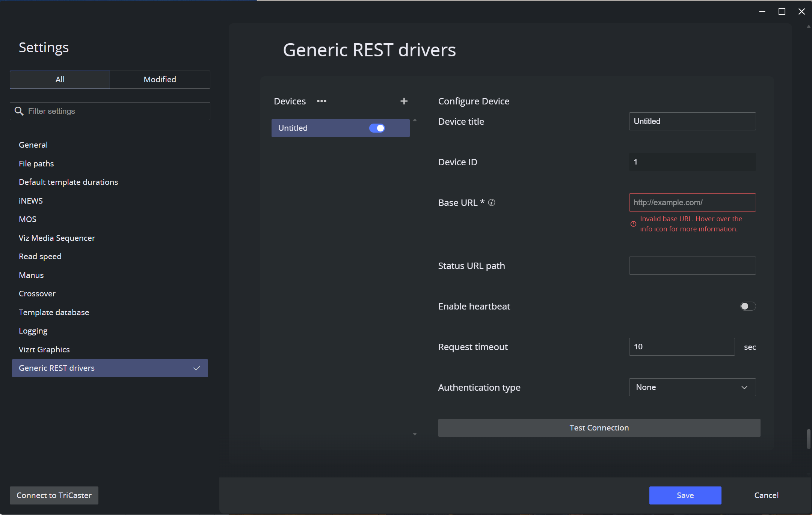Select the All settings tab
Screen dimensions: 812x515
pos(60,80)
